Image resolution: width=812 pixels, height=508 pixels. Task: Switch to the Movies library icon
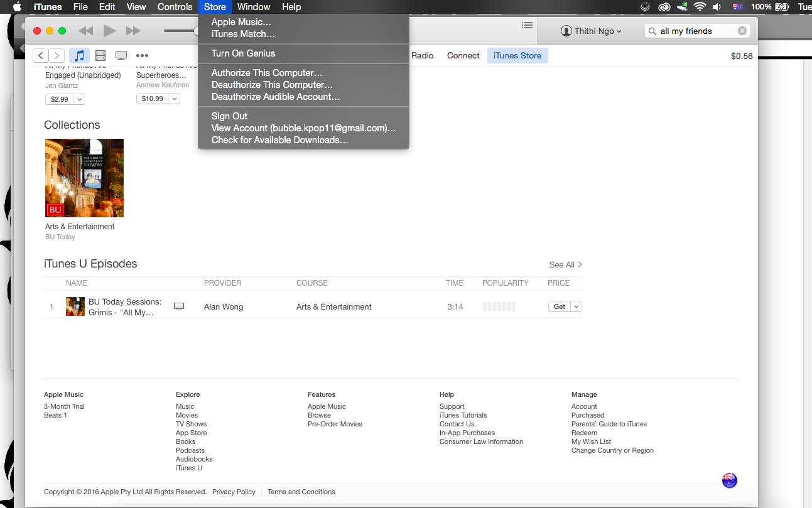coord(100,56)
